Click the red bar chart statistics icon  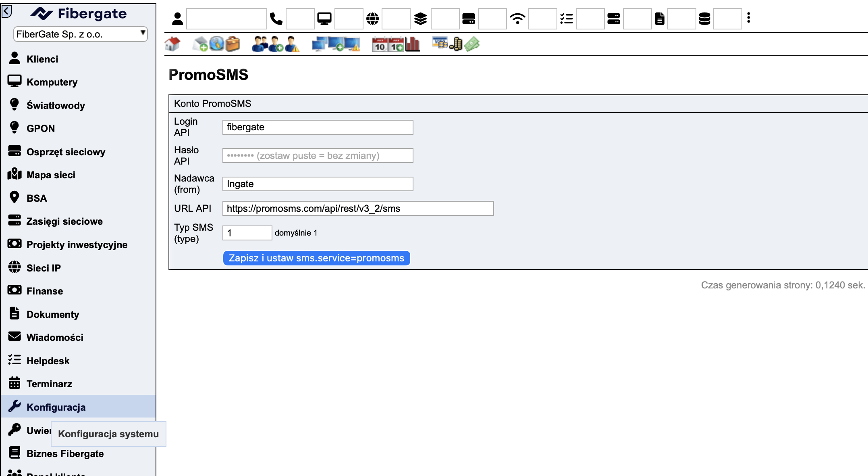click(x=412, y=44)
